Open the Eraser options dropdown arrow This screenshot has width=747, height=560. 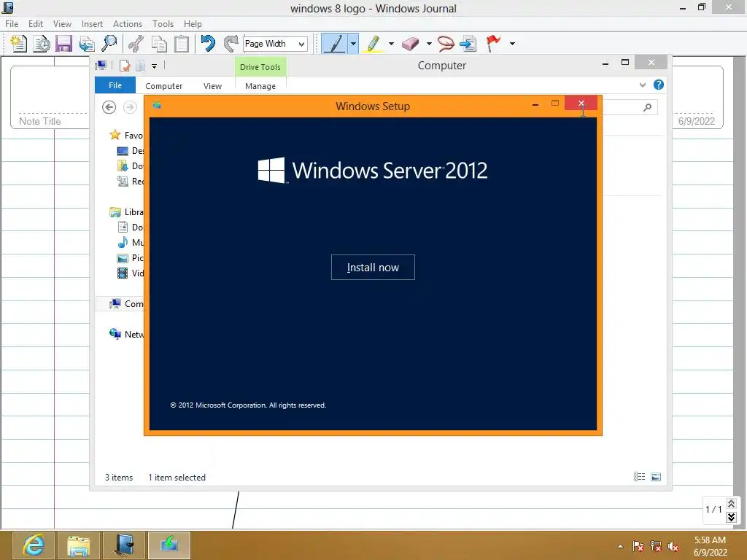pos(429,44)
